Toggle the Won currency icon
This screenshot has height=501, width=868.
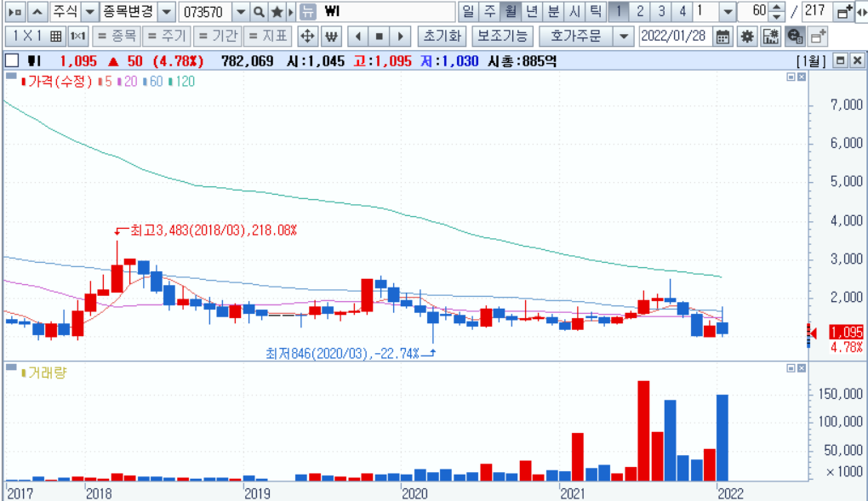[x=331, y=37]
